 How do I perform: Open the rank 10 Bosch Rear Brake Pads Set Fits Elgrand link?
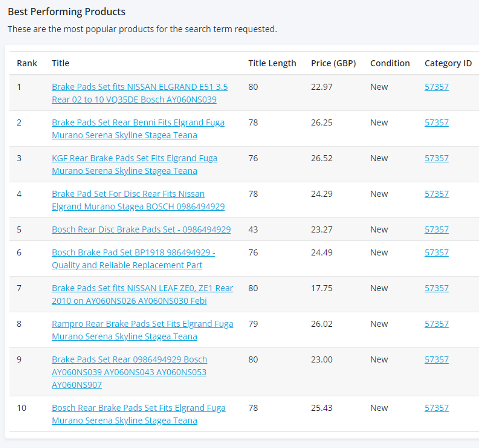click(138, 414)
